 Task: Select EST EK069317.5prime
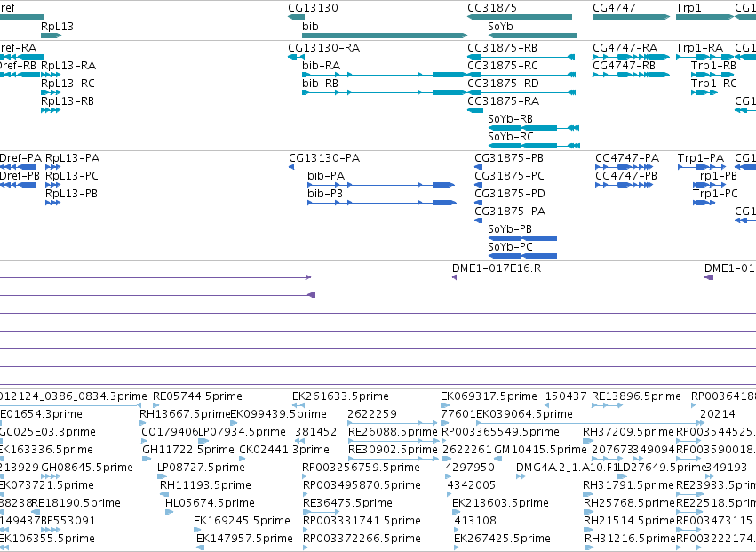[489, 396]
